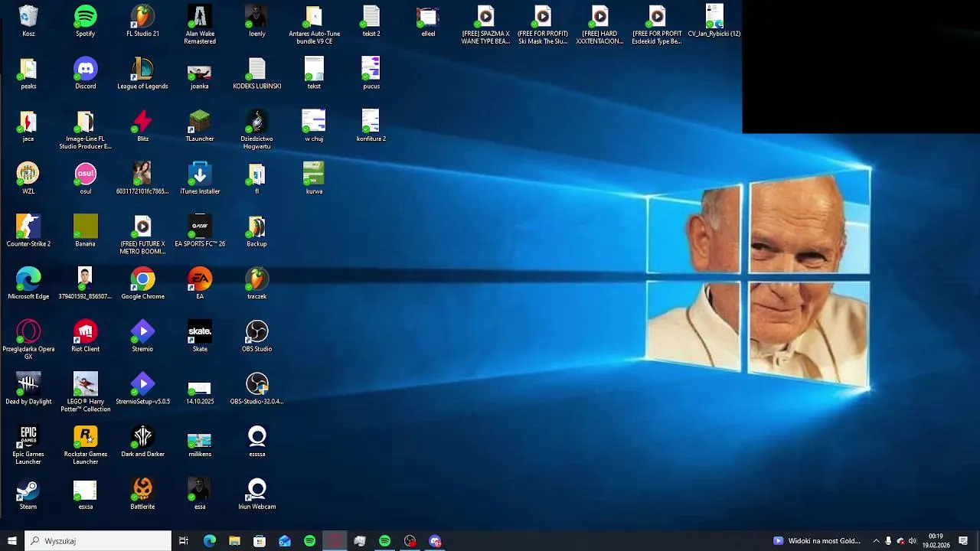
Task: Select the Skate game icon
Action: [200, 336]
